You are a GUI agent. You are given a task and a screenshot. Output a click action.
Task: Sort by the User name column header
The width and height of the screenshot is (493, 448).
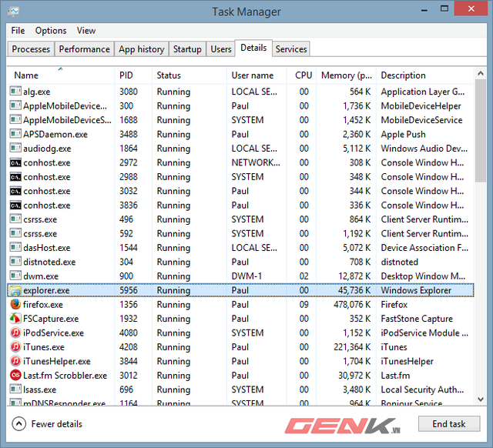tap(257, 75)
